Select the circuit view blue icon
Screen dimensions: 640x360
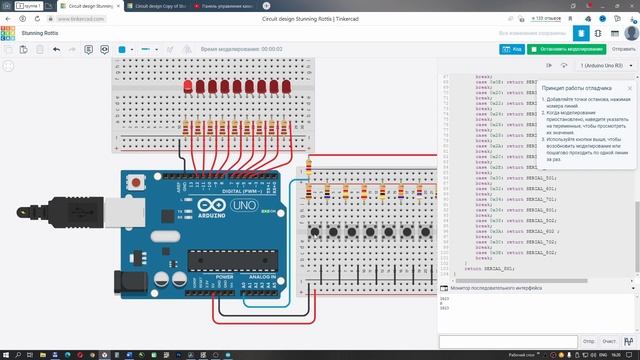coord(581,33)
